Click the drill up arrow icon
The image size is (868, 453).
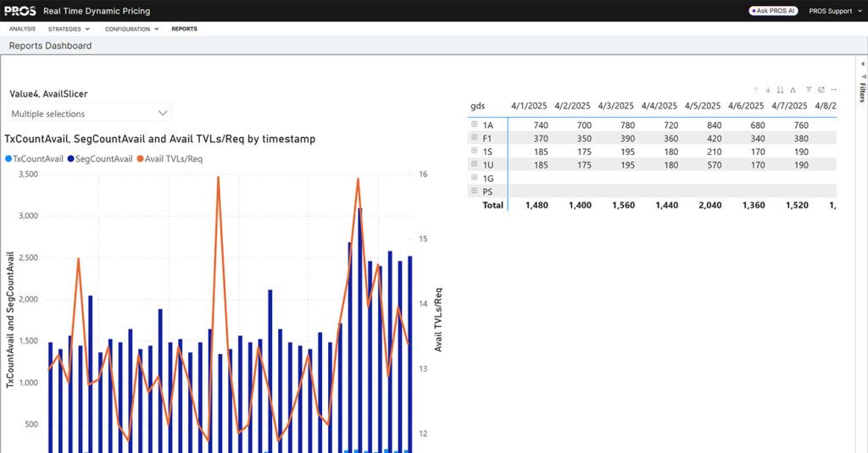(x=755, y=89)
